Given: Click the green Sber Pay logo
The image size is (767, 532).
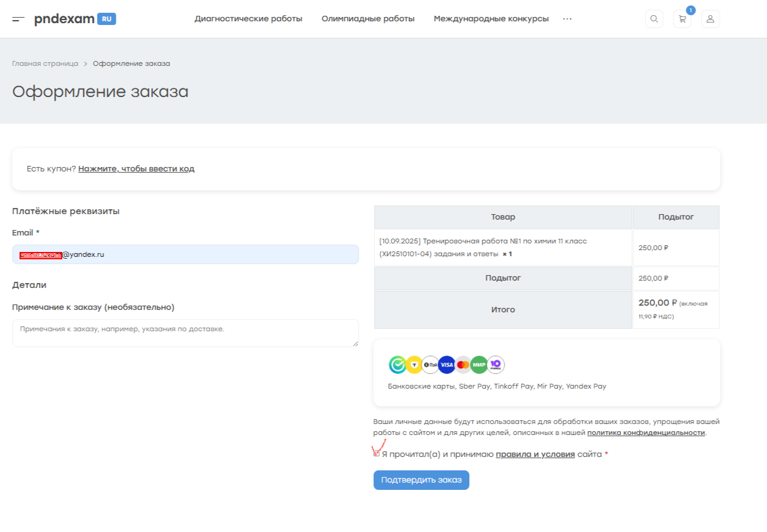Looking at the screenshot, I should (x=398, y=365).
